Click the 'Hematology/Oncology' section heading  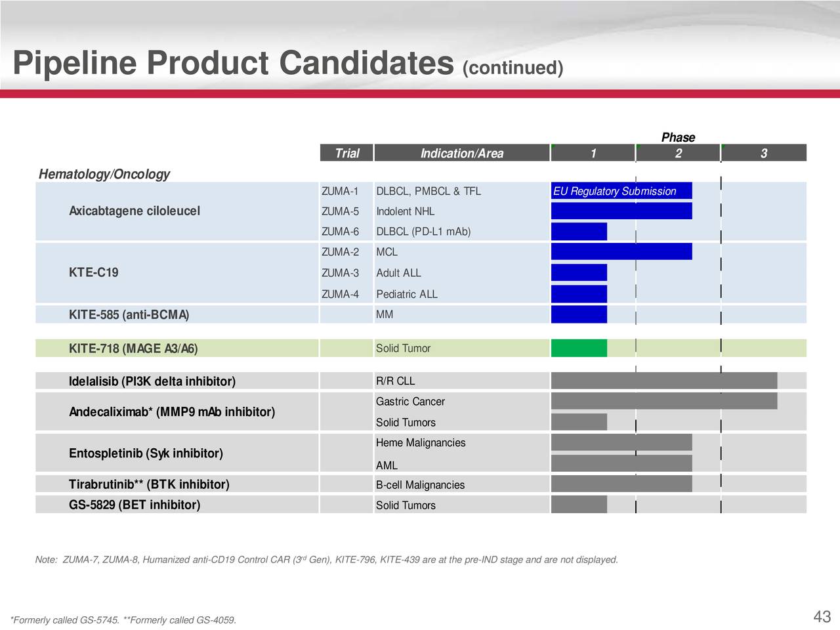tap(104, 174)
